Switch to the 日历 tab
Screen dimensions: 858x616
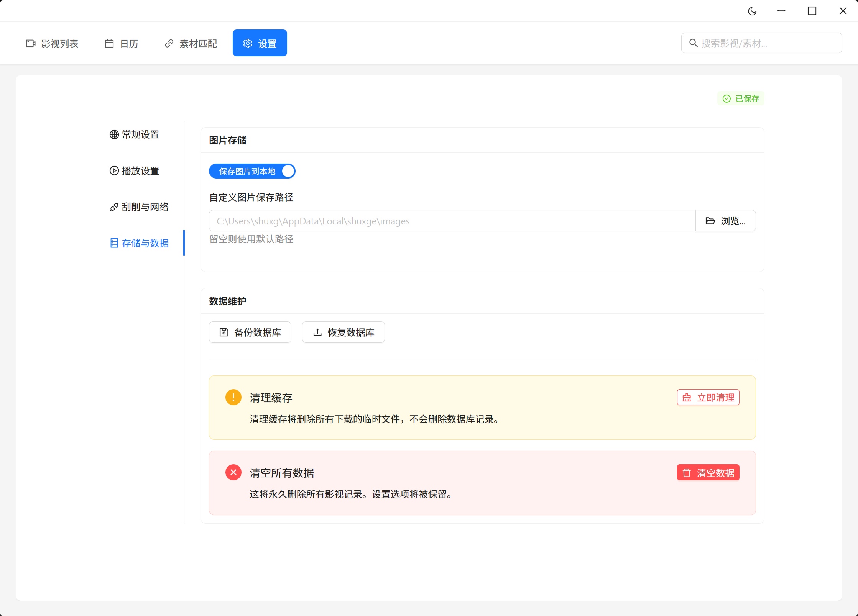tap(122, 43)
